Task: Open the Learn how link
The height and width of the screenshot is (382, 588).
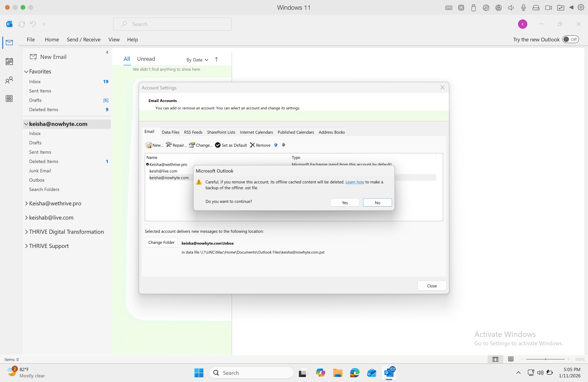Action: click(x=354, y=182)
